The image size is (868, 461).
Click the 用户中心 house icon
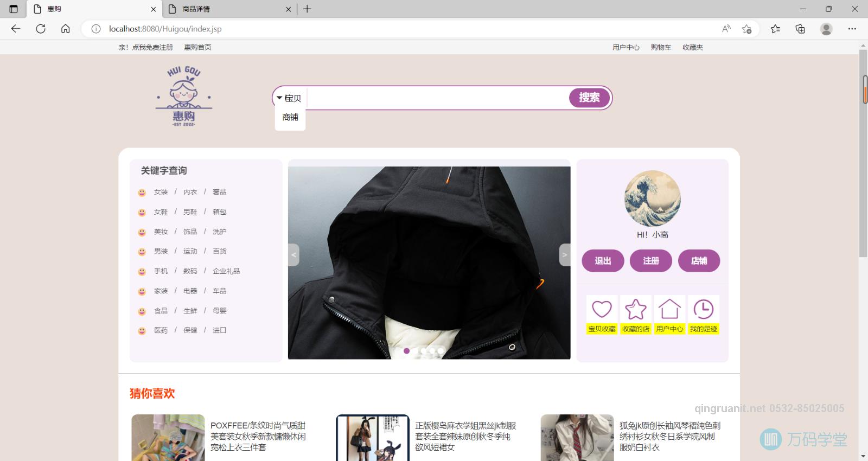click(x=669, y=310)
